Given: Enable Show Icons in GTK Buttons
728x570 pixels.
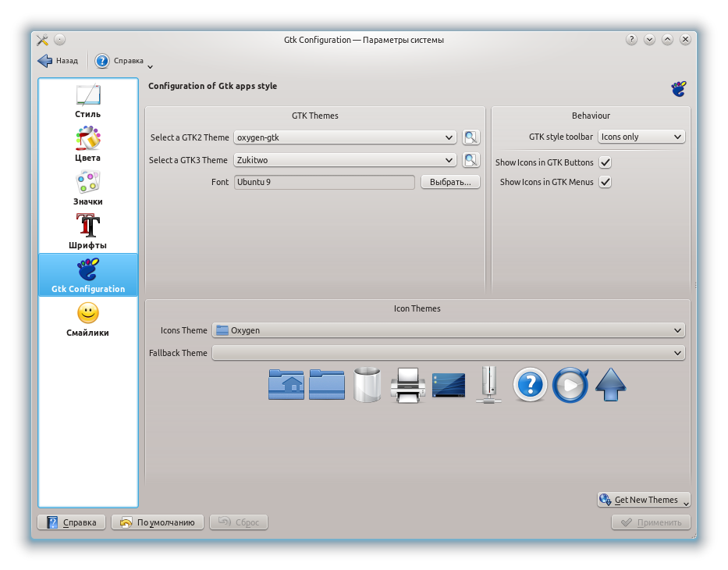Looking at the screenshot, I should click(605, 164).
